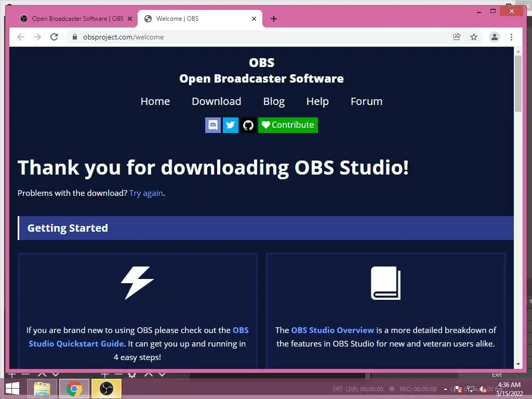Screen dimensions: 532x399
Task: Click the scrollbar up arrow
Action: (518, 51)
